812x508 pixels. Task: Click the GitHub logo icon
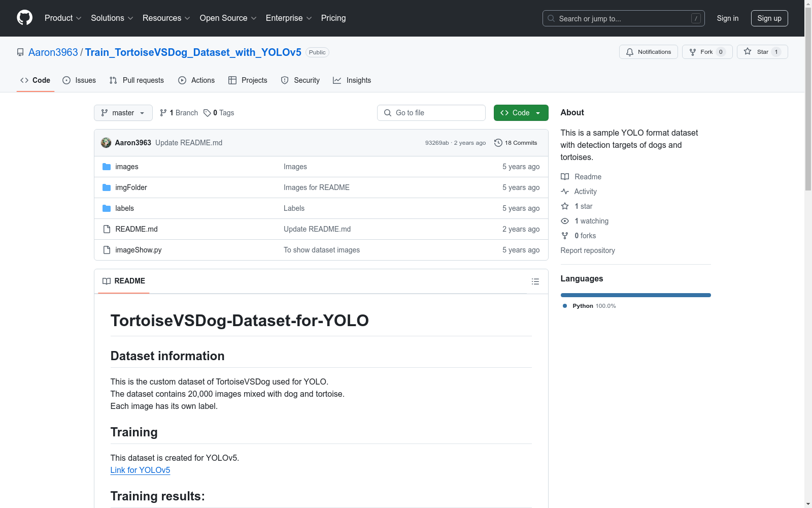tap(24, 18)
